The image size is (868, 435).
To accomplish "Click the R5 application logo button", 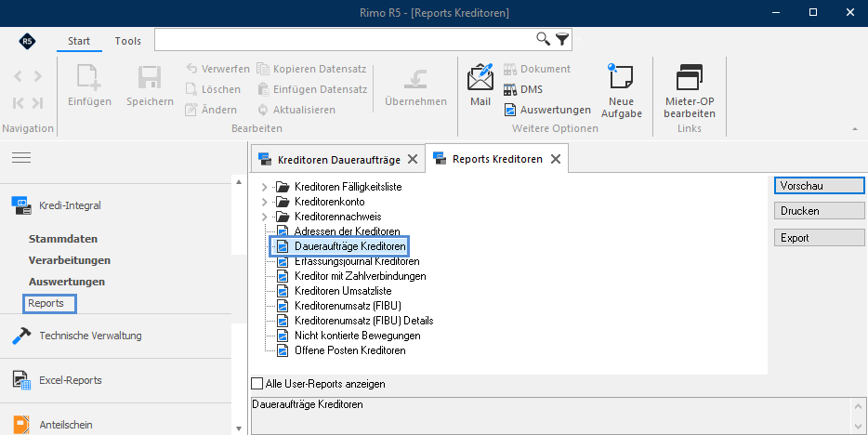I will [27, 41].
